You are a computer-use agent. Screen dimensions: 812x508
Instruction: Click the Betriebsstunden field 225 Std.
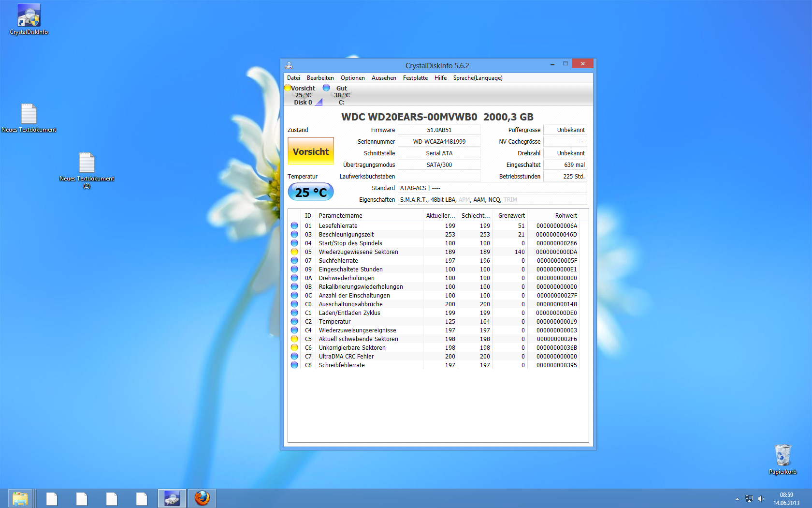[565, 177]
